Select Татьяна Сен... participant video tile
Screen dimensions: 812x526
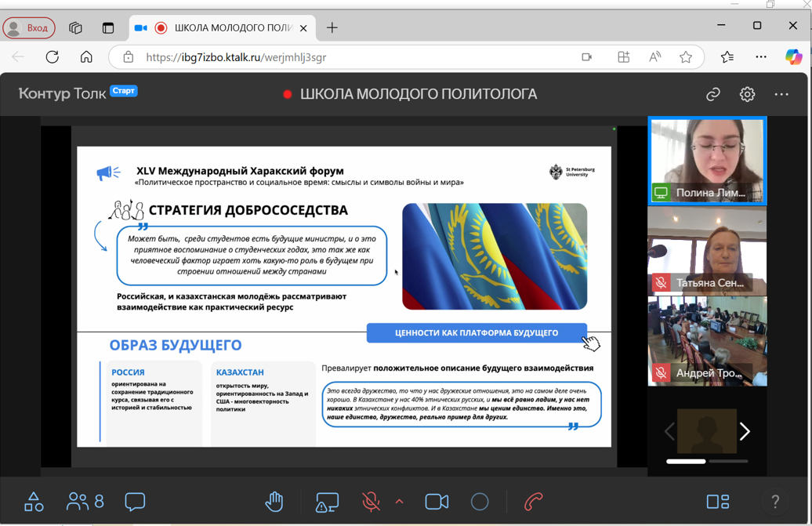[x=707, y=251]
